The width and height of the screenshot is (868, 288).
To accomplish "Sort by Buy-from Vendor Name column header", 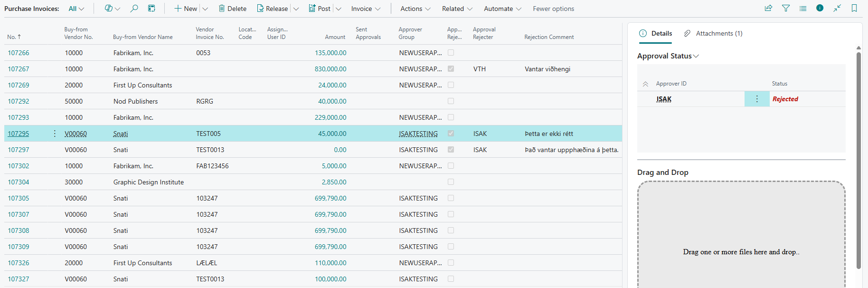I will pos(143,37).
